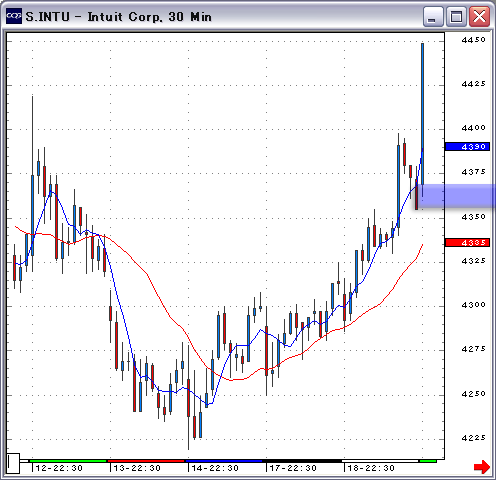Screen dimensions: 496x480
Task: Click the 4225 price axis label
Action: point(473,438)
